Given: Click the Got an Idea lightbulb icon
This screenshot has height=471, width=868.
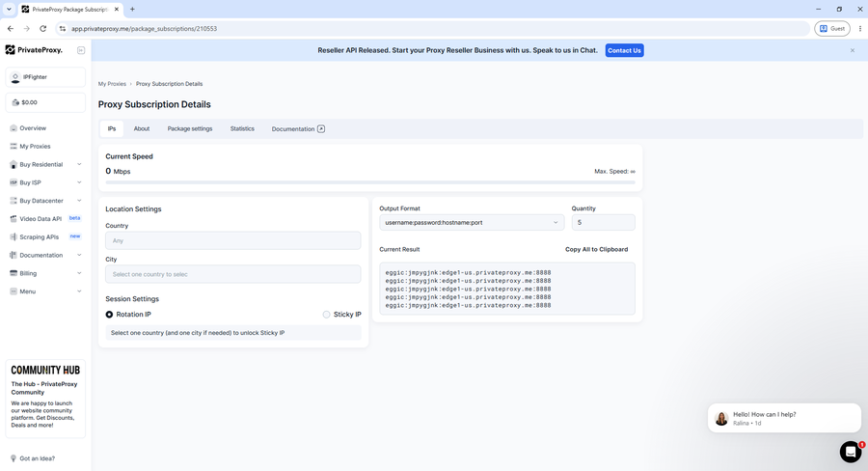Looking at the screenshot, I should 14,458.
